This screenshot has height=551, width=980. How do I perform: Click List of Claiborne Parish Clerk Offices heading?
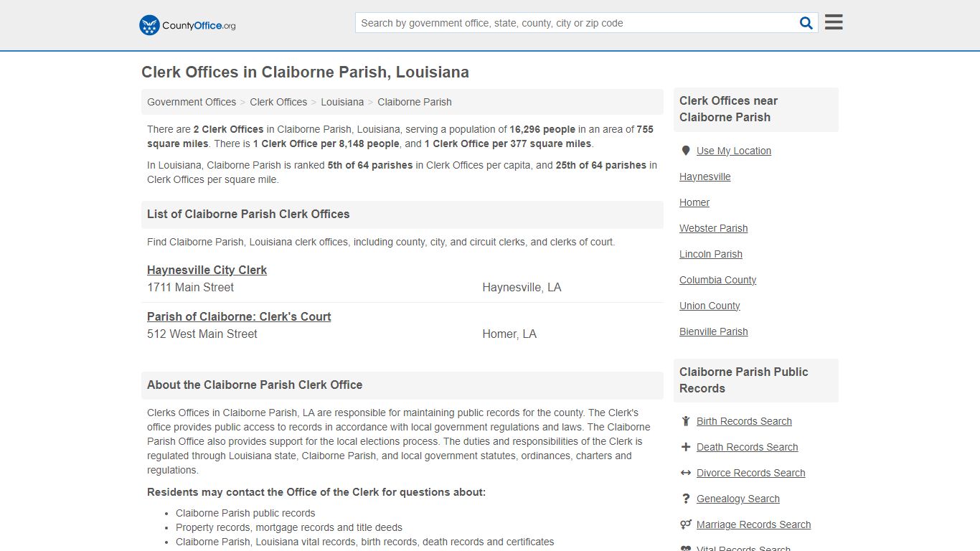248,214
